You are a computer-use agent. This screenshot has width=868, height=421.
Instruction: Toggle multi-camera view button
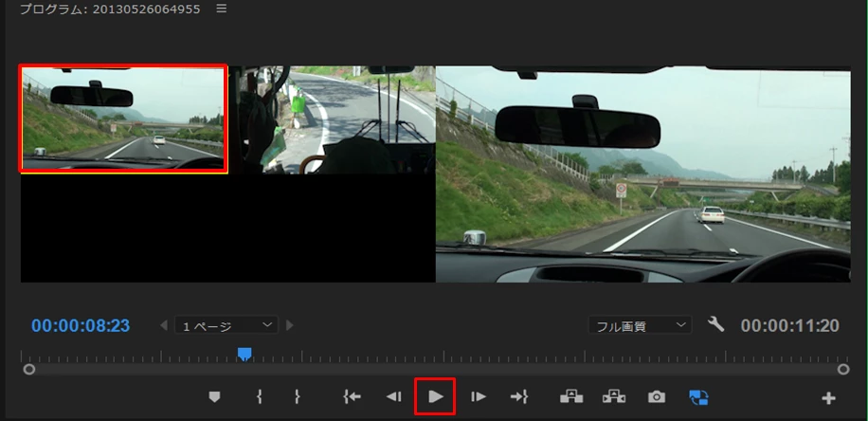698,396
